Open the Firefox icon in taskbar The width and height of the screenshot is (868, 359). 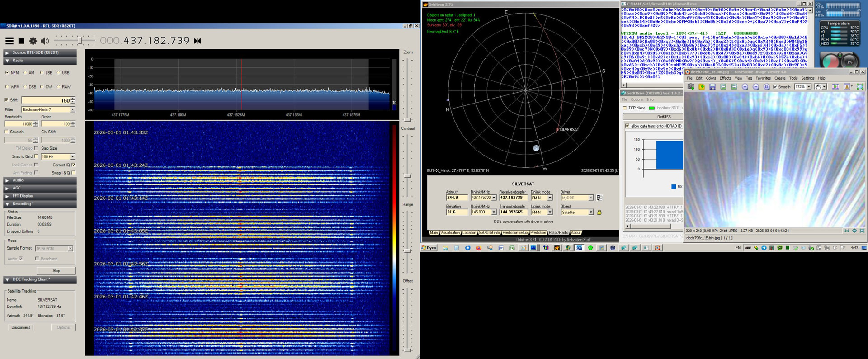[479, 248]
